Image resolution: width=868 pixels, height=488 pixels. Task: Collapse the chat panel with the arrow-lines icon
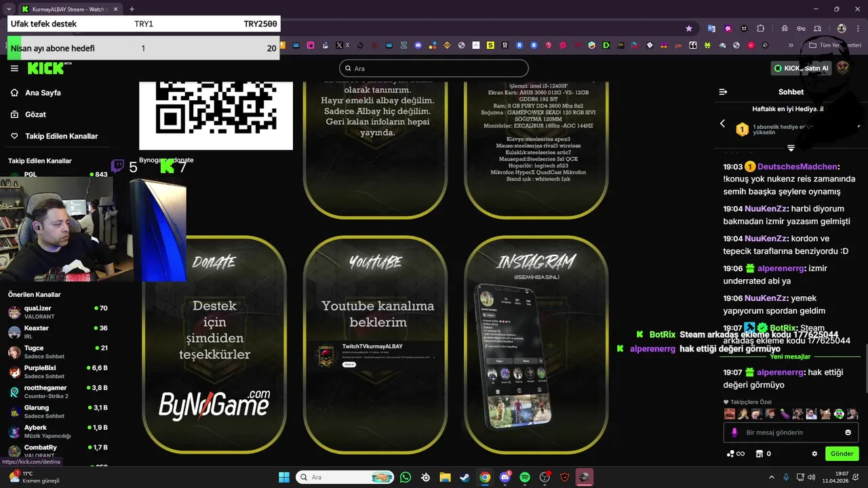(x=723, y=91)
